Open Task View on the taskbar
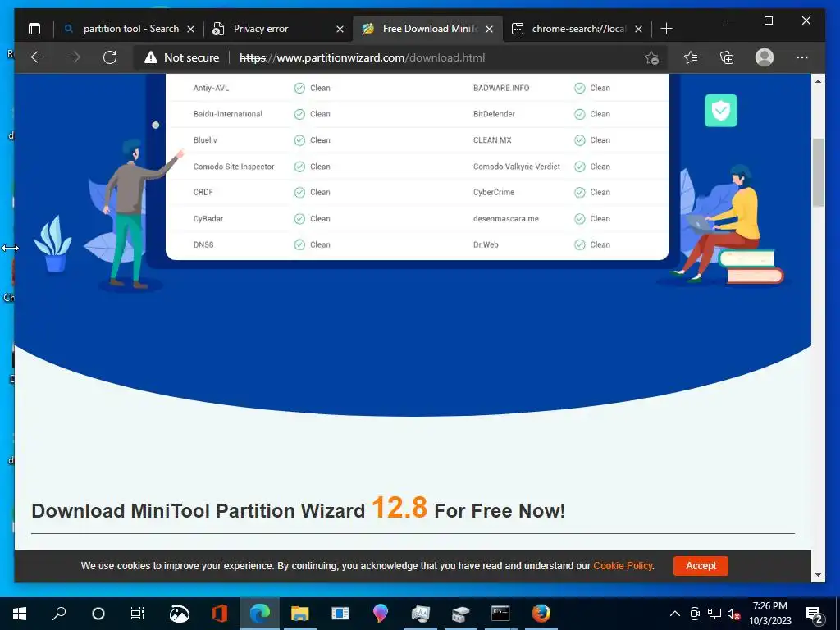The width and height of the screenshot is (840, 630). [138, 614]
